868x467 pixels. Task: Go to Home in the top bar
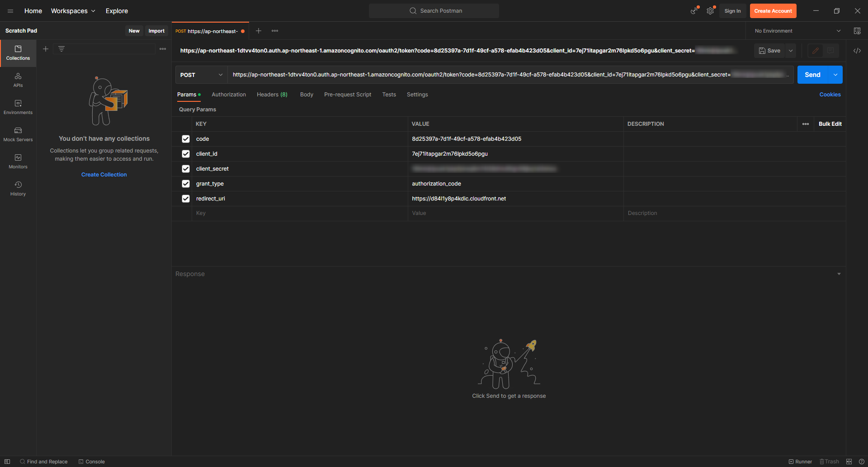point(33,11)
